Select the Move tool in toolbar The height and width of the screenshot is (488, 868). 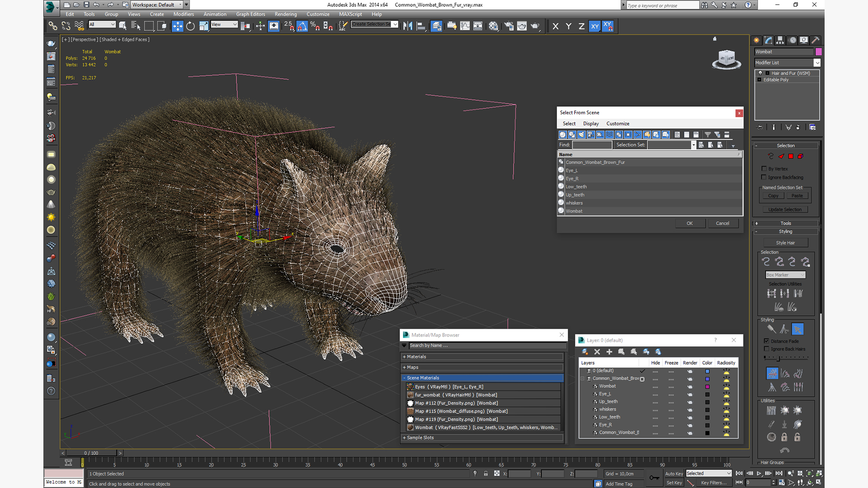(x=177, y=26)
